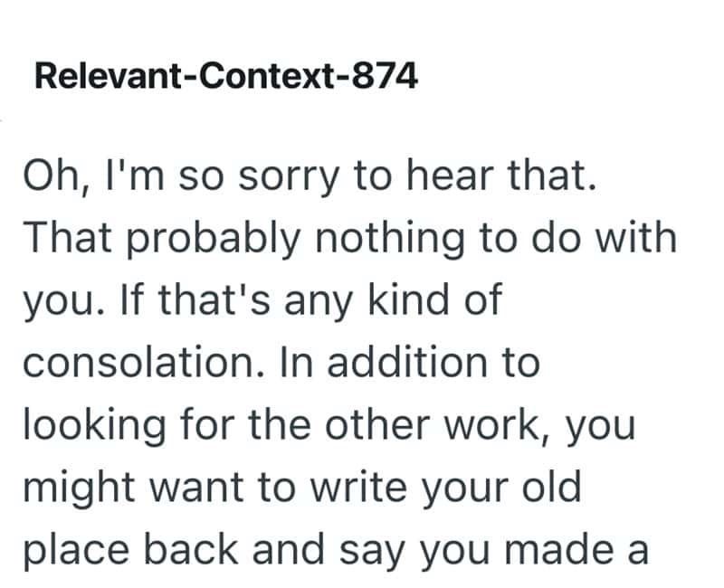Click the word "Context" in the username
Image resolution: width=724 pixels, height=588 pixels.
point(262,78)
